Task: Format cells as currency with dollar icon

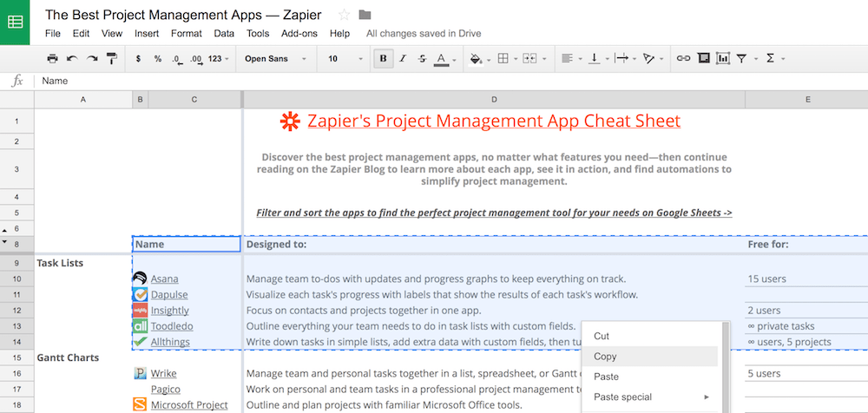Action: (139, 59)
